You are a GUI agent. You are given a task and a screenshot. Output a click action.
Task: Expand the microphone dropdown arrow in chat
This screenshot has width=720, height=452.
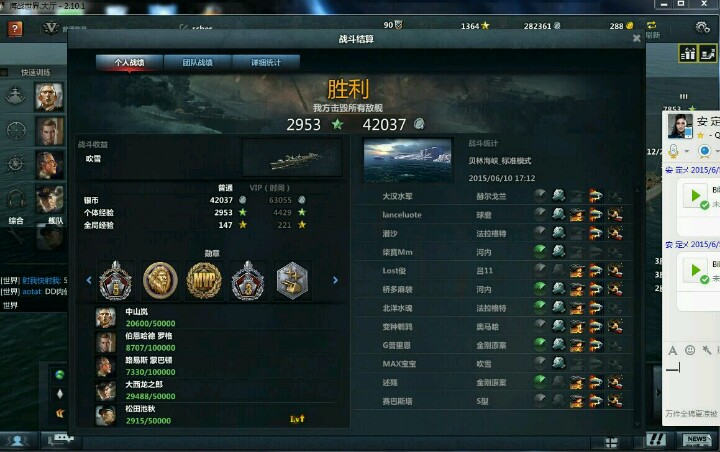(x=686, y=151)
